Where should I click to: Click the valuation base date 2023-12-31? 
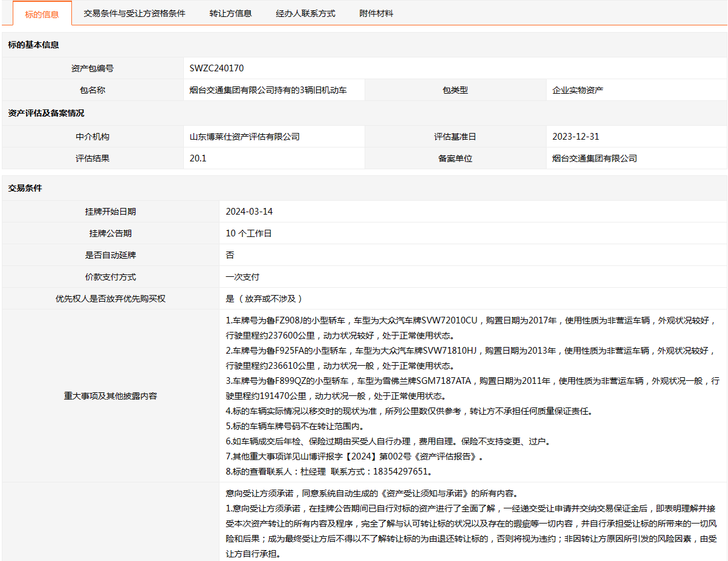(x=576, y=137)
